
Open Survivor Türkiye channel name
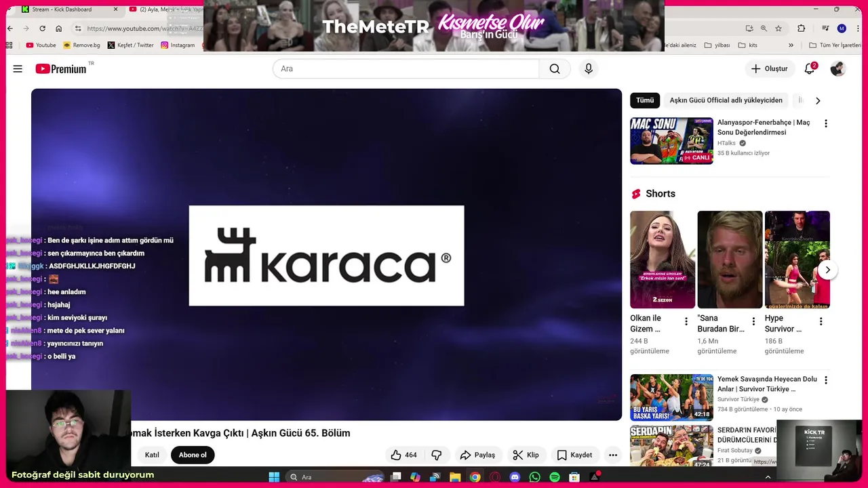click(x=738, y=399)
